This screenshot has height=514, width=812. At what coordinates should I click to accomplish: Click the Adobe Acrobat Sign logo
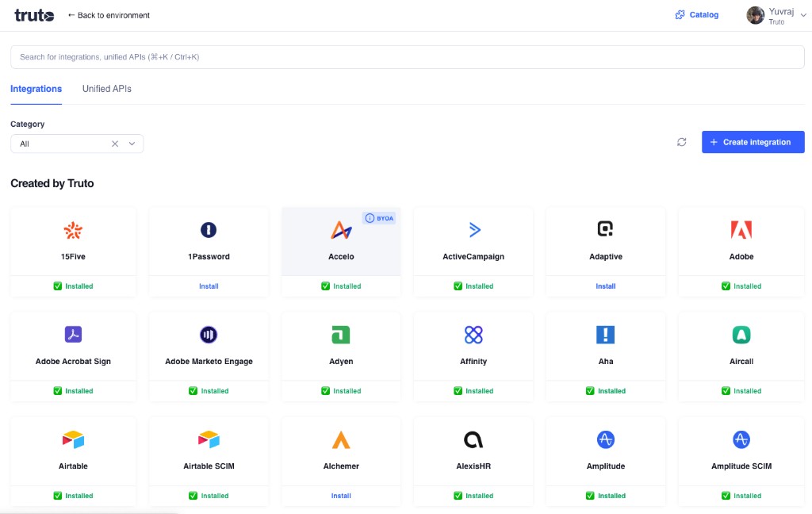(73, 334)
